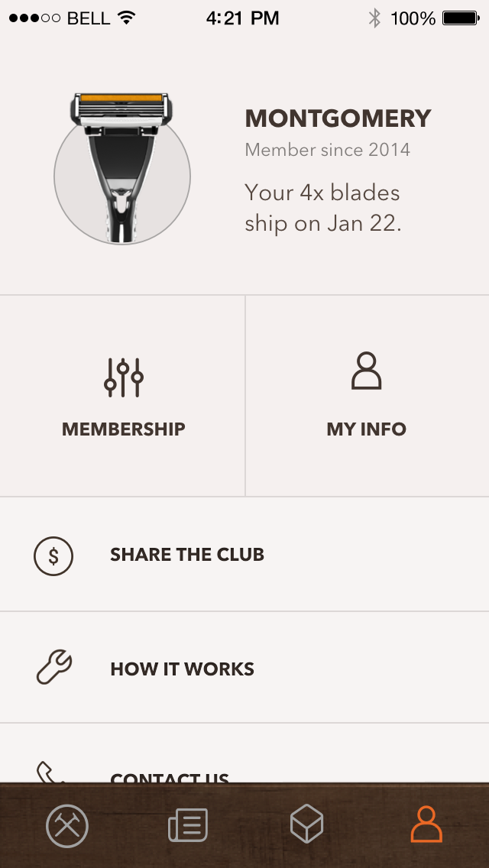489x868 pixels.
Task: Tap the Bluetooth status icon
Action: click(x=375, y=18)
